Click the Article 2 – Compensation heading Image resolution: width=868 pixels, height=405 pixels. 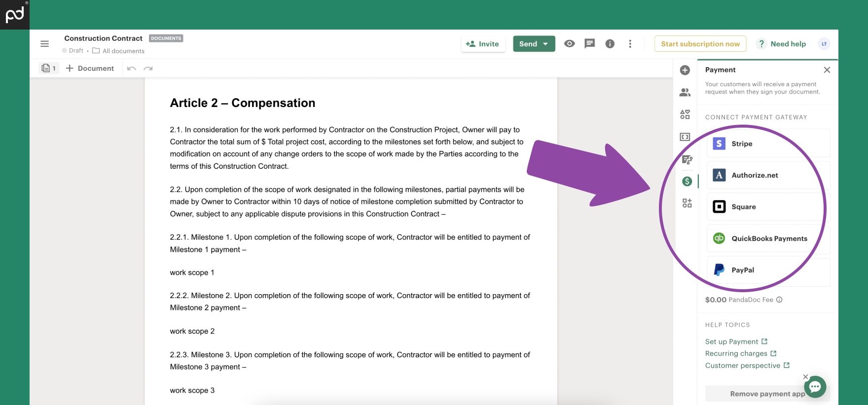click(x=243, y=103)
